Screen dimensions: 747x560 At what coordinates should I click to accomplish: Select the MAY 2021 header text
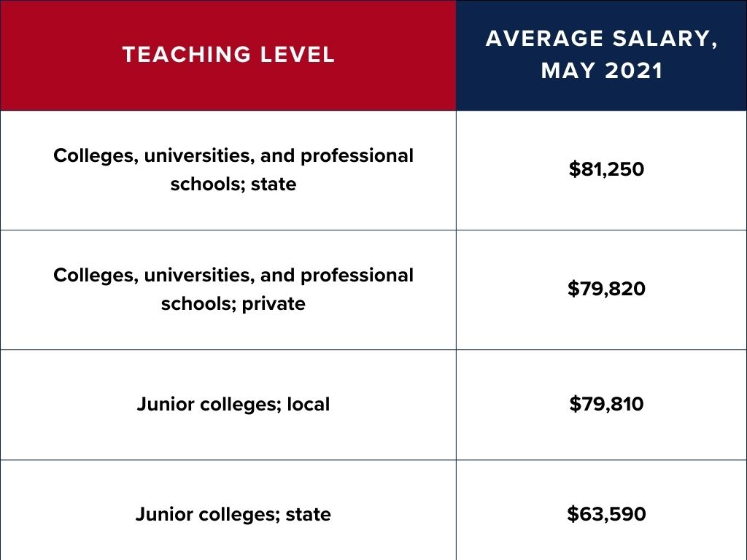(602, 71)
